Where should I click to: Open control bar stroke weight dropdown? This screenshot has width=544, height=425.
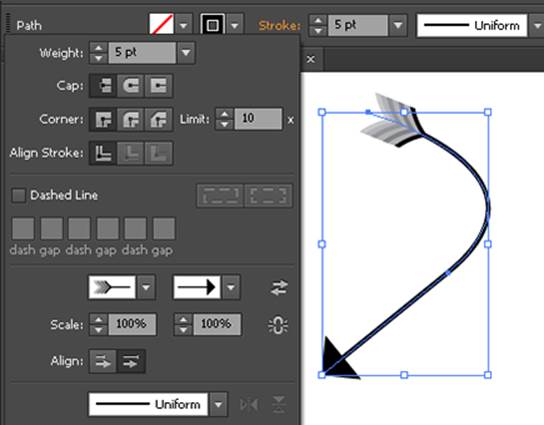[x=398, y=25]
